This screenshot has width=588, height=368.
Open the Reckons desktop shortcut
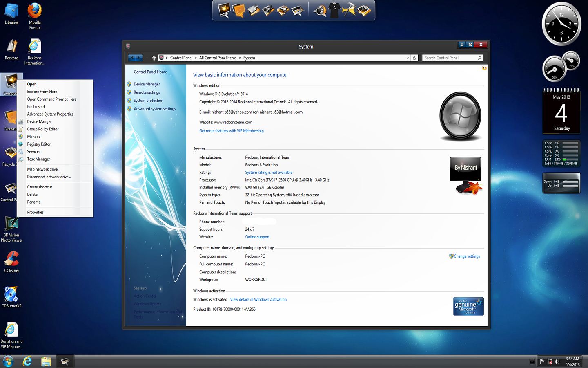(x=11, y=49)
